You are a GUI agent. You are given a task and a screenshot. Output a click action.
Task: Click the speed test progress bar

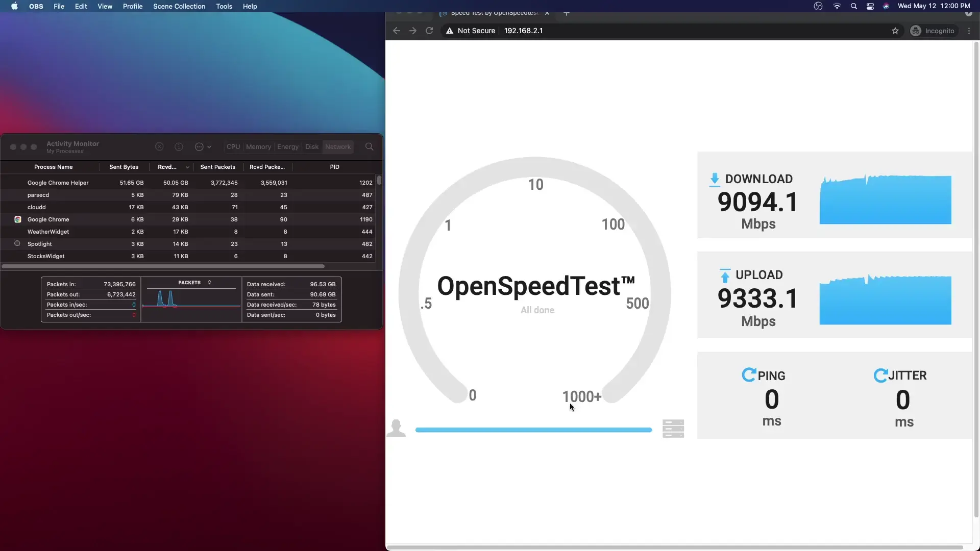coord(534,430)
